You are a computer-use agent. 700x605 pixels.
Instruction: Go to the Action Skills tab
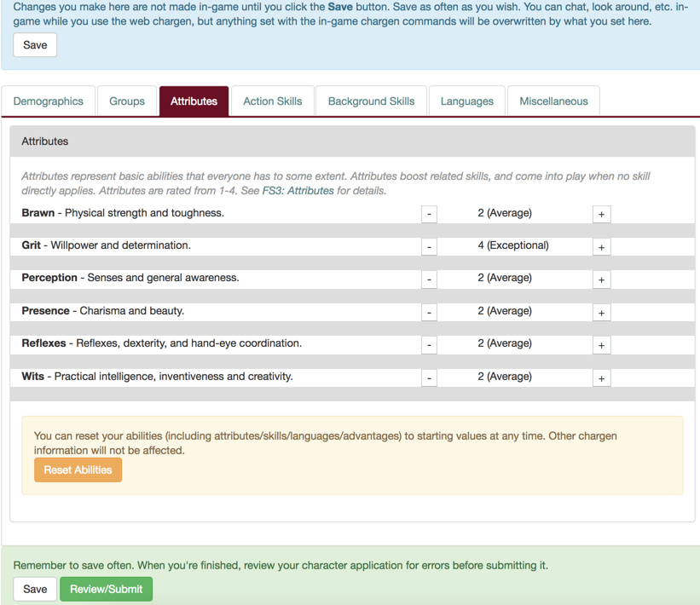pos(272,101)
